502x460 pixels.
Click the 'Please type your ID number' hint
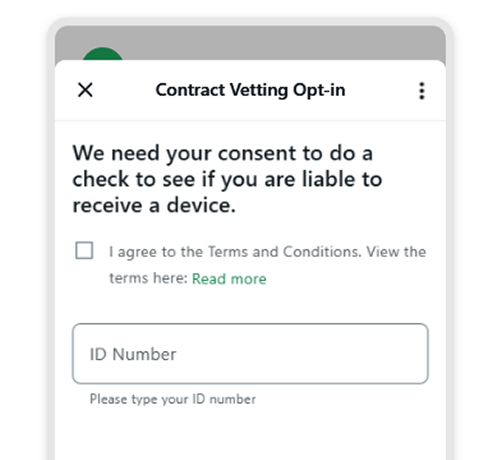click(x=173, y=399)
